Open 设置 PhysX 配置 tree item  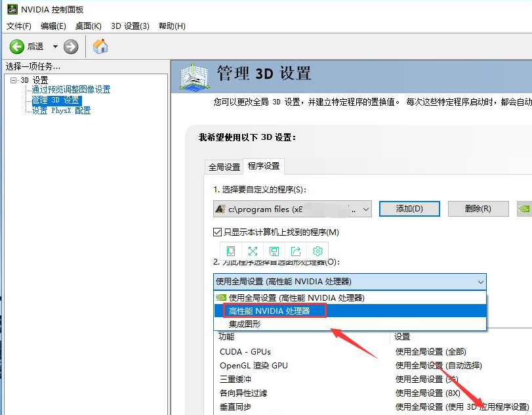pos(62,111)
